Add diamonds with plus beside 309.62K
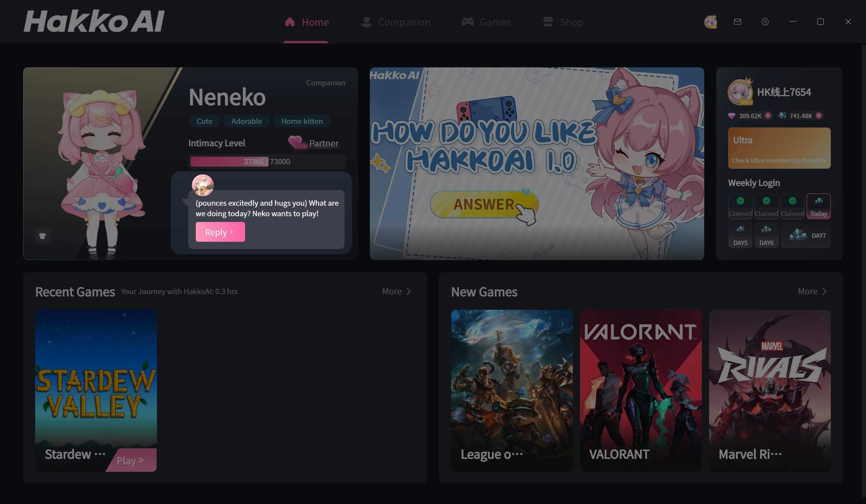 click(x=768, y=115)
